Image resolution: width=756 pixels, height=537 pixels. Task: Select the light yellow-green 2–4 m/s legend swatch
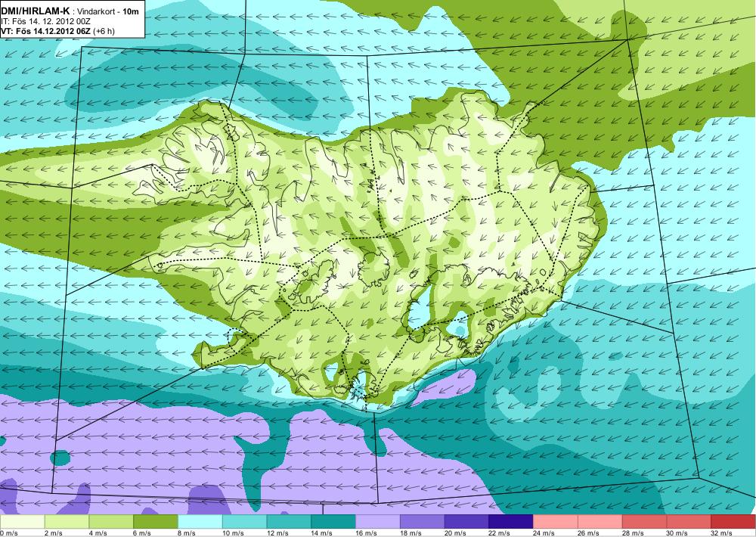pos(67,522)
